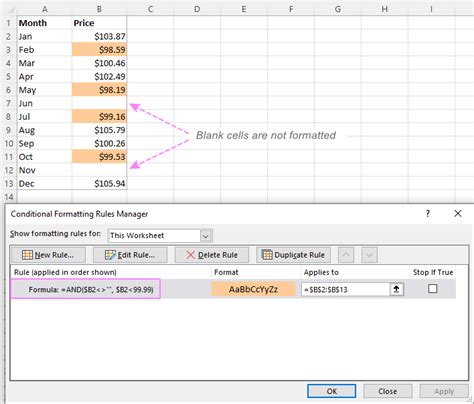The image size is (474, 404).
Task: Click the Price header cell
Action: (99, 23)
